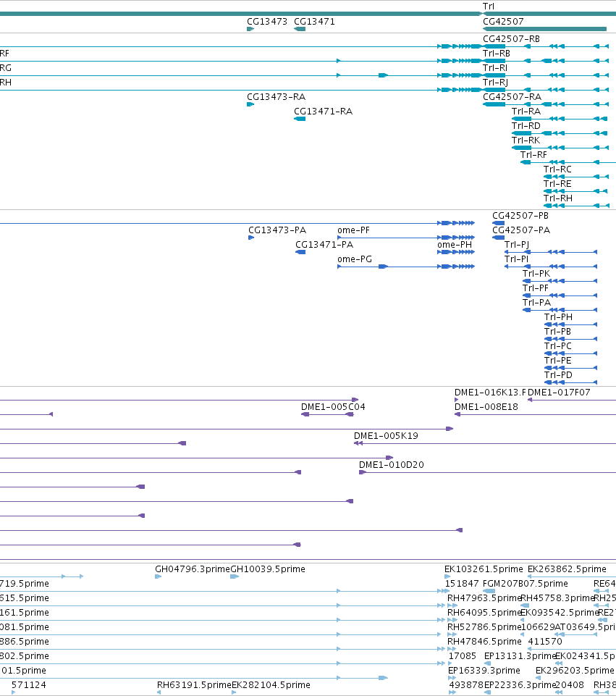The height and width of the screenshot is (696, 616).
Task: Click the CG13471-PA protein label
Action: click(324, 245)
